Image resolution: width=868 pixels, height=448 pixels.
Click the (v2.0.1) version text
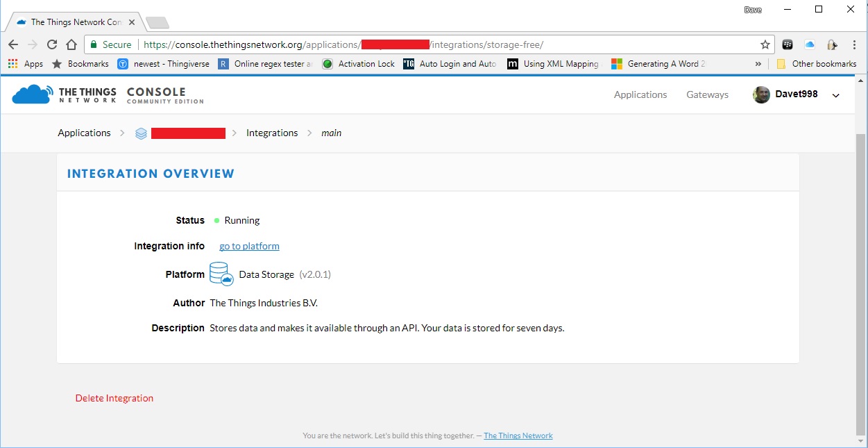315,274
